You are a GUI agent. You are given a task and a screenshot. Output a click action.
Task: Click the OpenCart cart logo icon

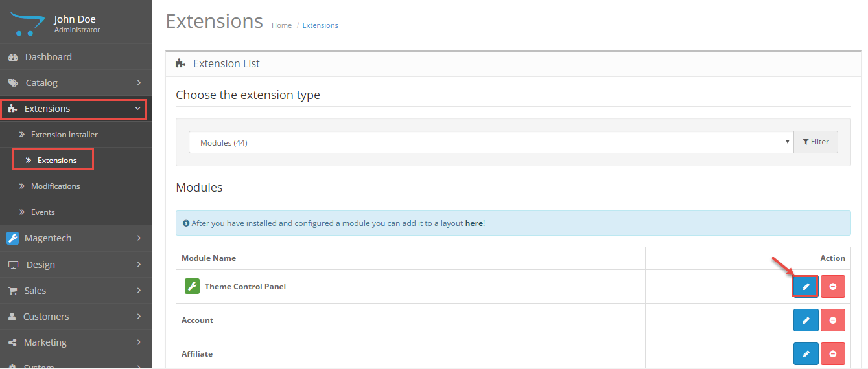click(x=27, y=23)
